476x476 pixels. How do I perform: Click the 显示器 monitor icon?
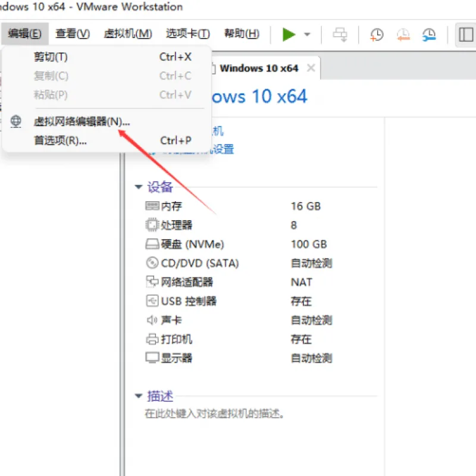tap(152, 358)
